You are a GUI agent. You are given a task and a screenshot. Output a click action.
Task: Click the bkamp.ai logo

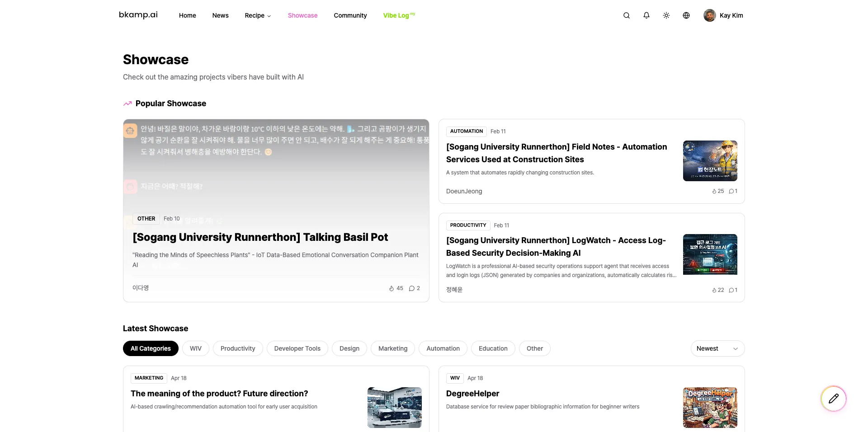click(x=138, y=14)
